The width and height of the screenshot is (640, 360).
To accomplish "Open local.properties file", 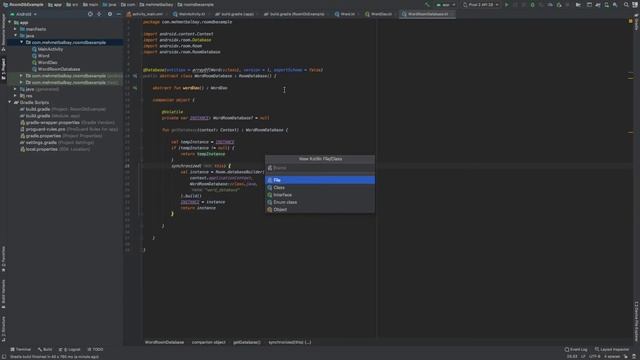I will tap(55, 149).
